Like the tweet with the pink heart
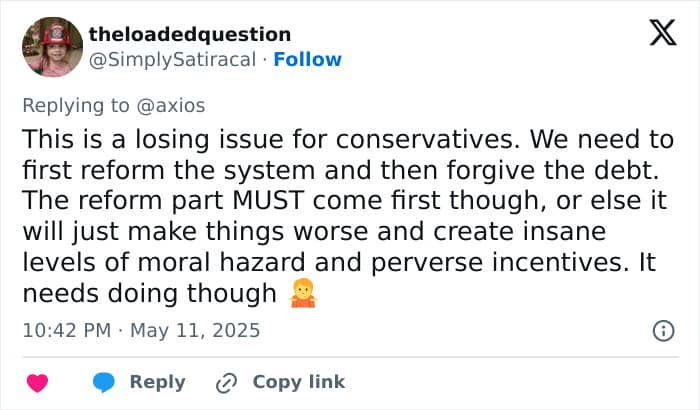700x410 pixels. pos(38,383)
